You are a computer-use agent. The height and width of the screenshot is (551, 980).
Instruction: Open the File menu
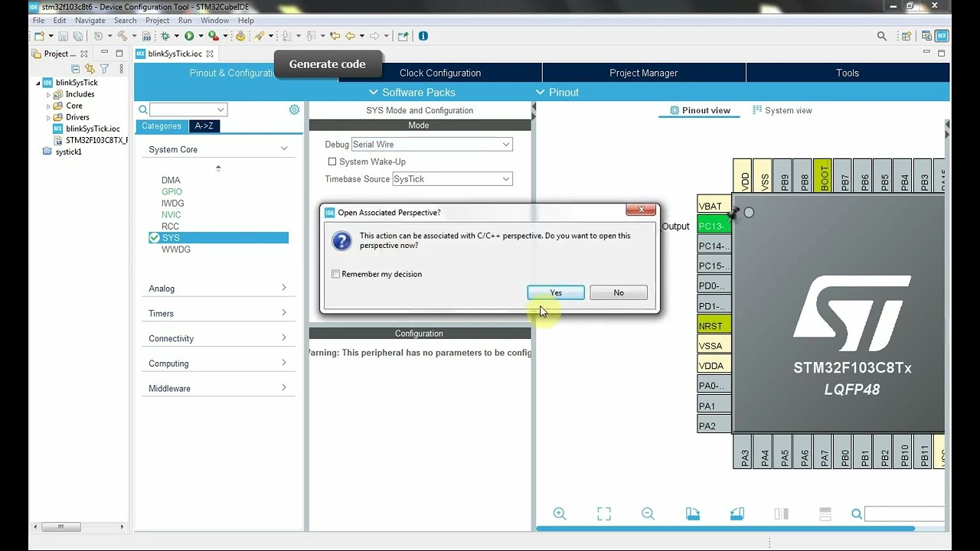click(38, 21)
